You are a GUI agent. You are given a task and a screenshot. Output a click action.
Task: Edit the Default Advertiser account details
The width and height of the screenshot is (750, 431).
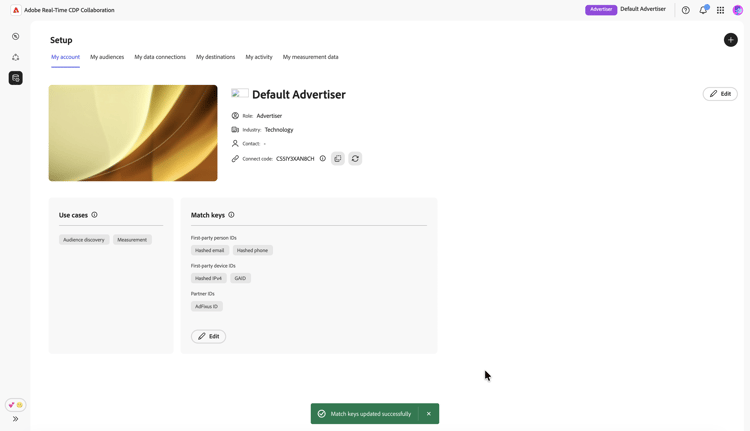pos(720,94)
